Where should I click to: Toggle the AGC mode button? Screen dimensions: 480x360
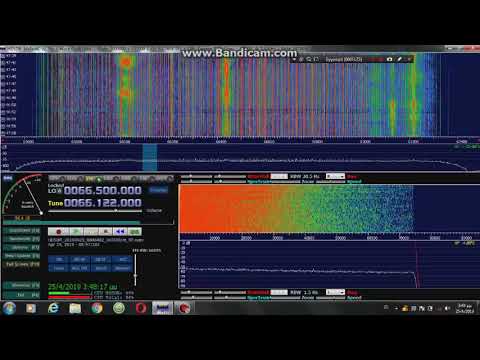click(80, 268)
